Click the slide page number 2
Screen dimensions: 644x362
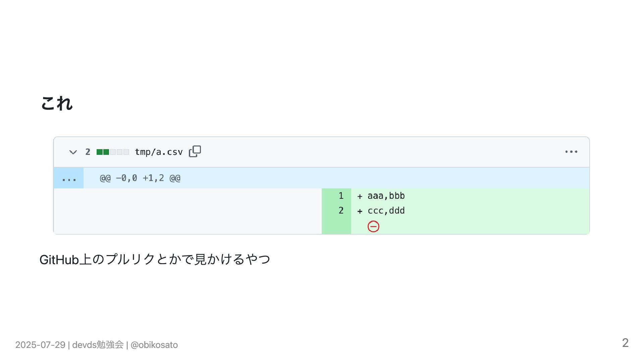[x=625, y=343]
